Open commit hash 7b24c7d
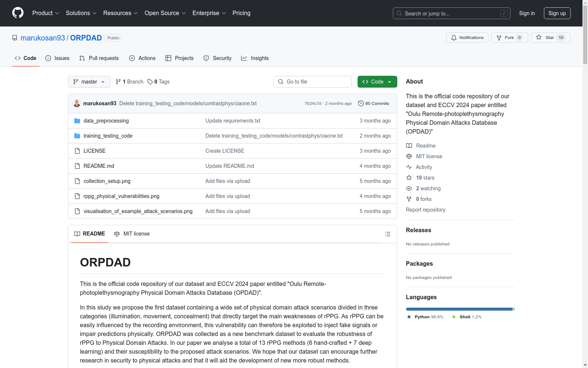 click(x=313, y=103)
